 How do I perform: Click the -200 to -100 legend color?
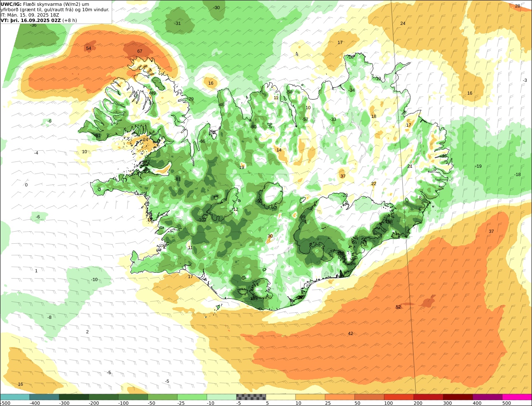click(103, 397)
